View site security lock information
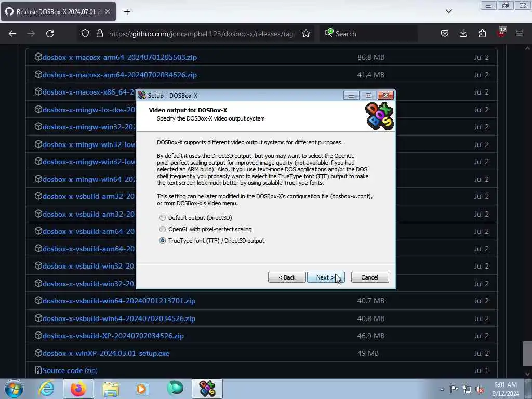The width and height of the screenshot is (532, 399). click(99, 34)
